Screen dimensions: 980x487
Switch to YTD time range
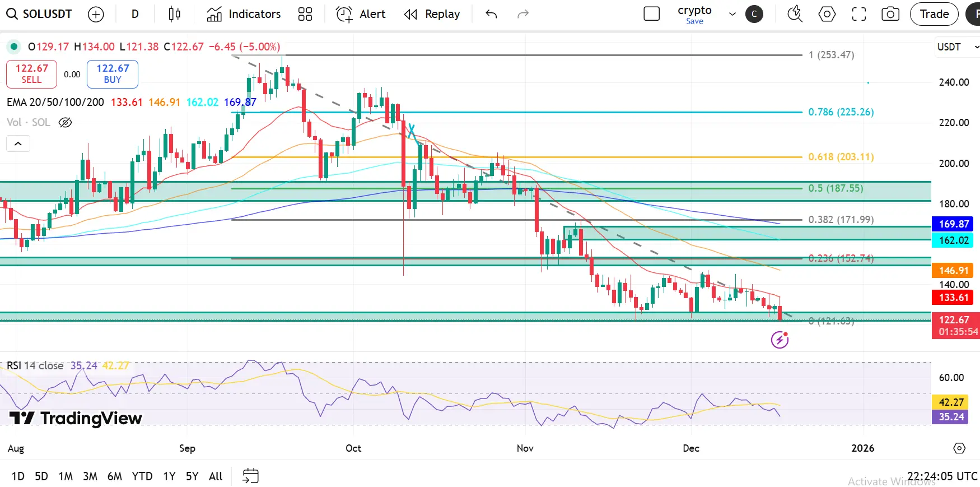[142, 476]
